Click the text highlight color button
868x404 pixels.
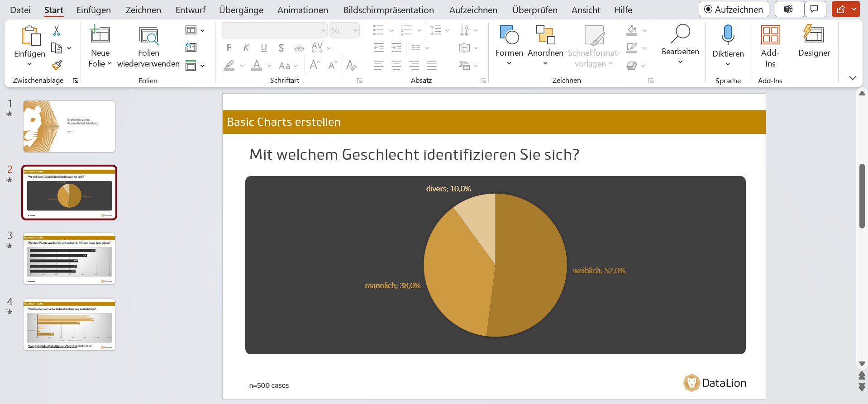click(229, 66)
